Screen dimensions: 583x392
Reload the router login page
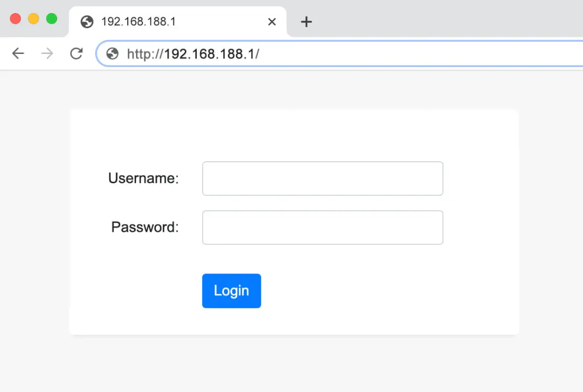[76, 53]
